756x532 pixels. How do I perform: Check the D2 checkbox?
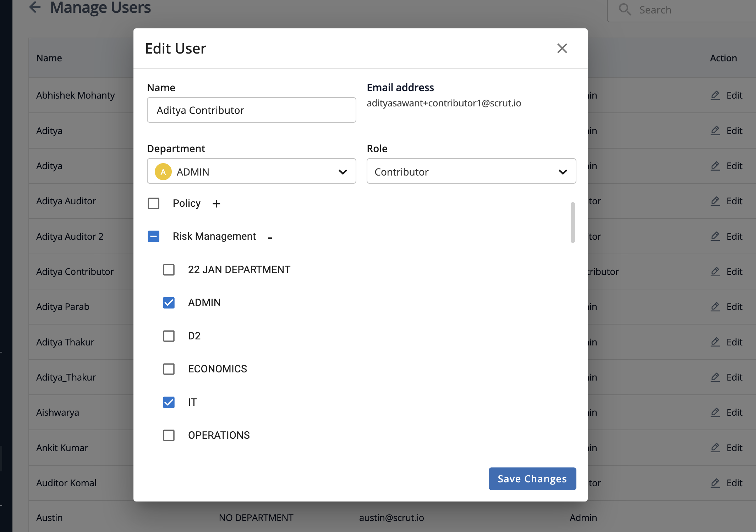pos(169,336)
